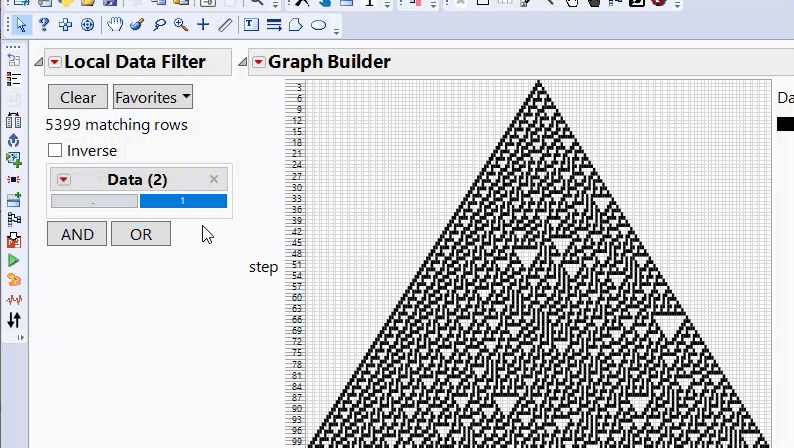Click the two-columns width sidebar icon
Image resolution: width=794 pixels, height=448 pixels.
point(14,120)
